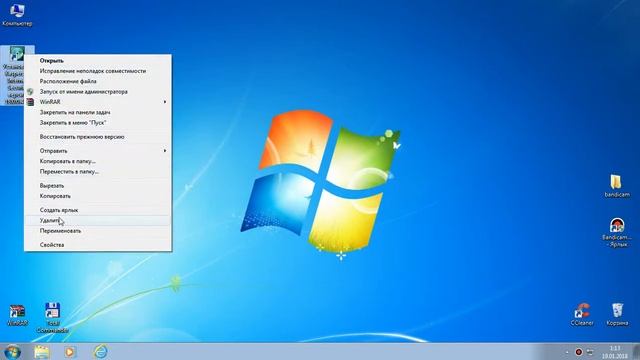Choose Создать ярлык in the menu
This screenshot has height=360, width=640.
pyautogui.click(x=98, y=210)
